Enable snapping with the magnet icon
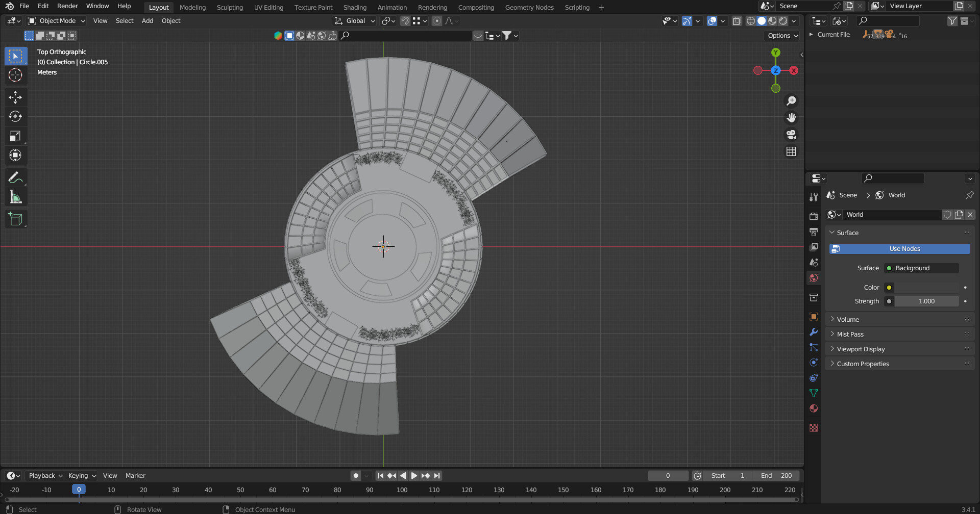Screen dimensions: 980x514 pyautogui.click(x=405, y=21)
